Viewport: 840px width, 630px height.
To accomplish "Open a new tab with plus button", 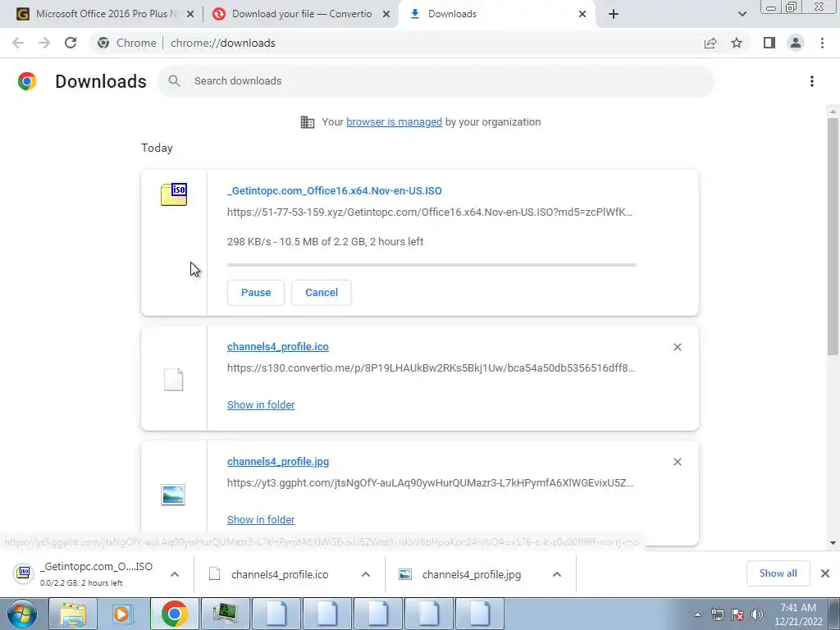I will [614, 14].
